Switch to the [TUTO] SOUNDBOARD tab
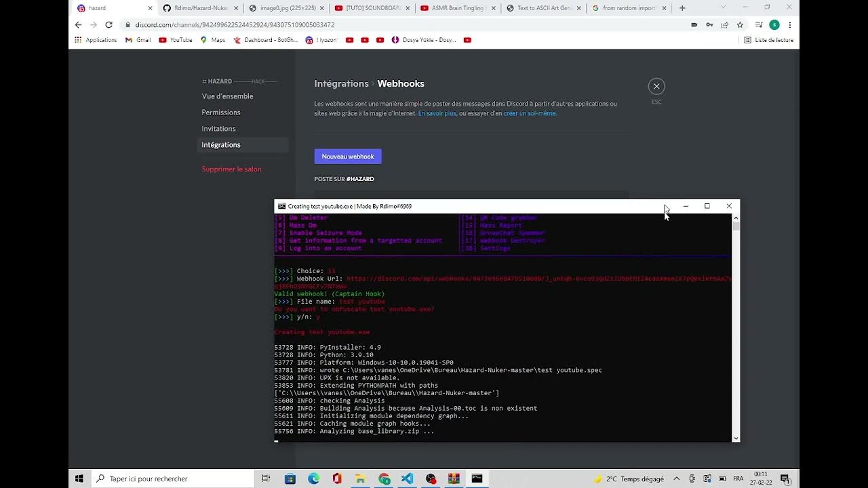 point(371,8)
